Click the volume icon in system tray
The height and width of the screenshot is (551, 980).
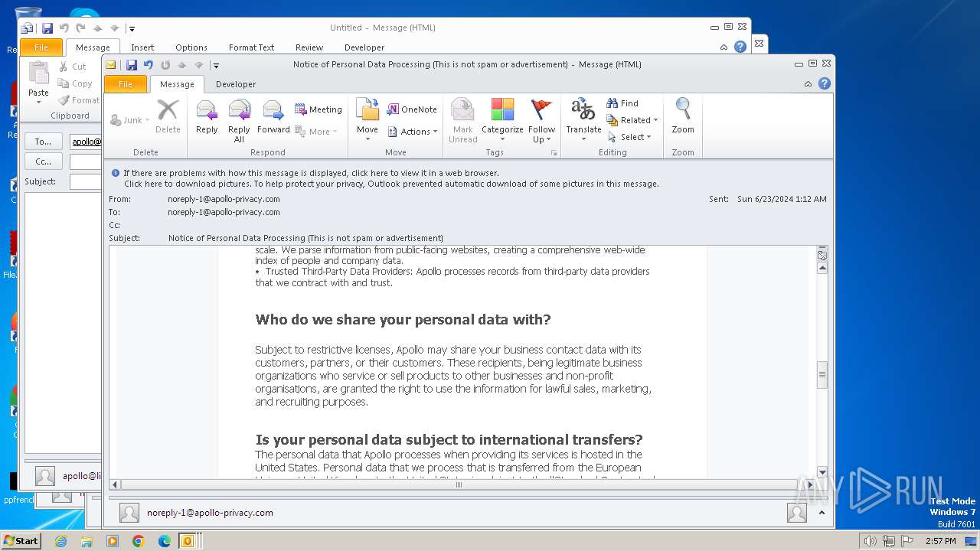870,541
